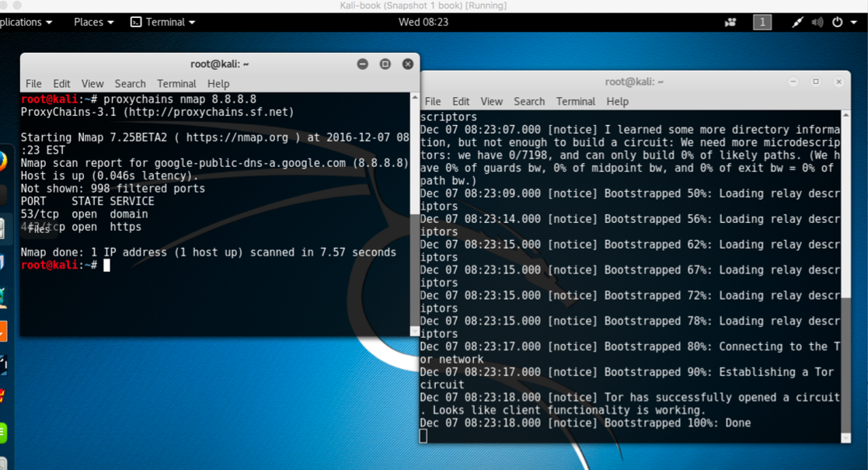
Task: Open Help menu in left terminal
Action: pyautogui.click(x=218, y=84)
